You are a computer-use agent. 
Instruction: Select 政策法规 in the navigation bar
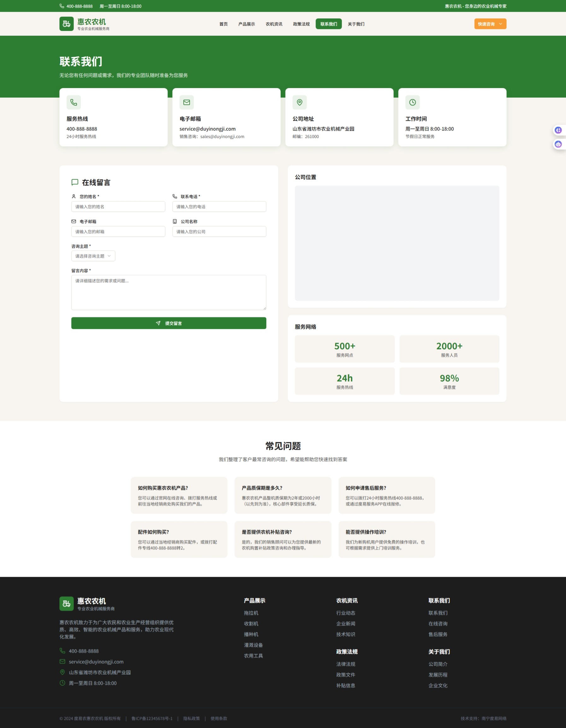point(301,24)
